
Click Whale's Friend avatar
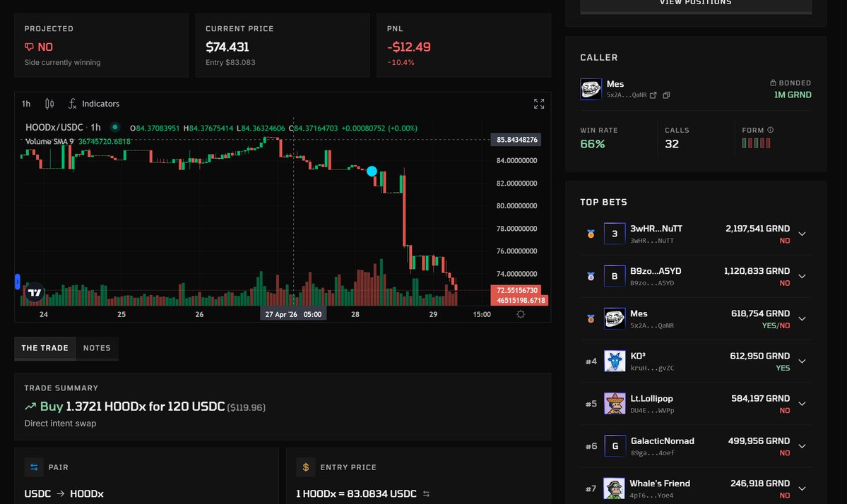615,488
